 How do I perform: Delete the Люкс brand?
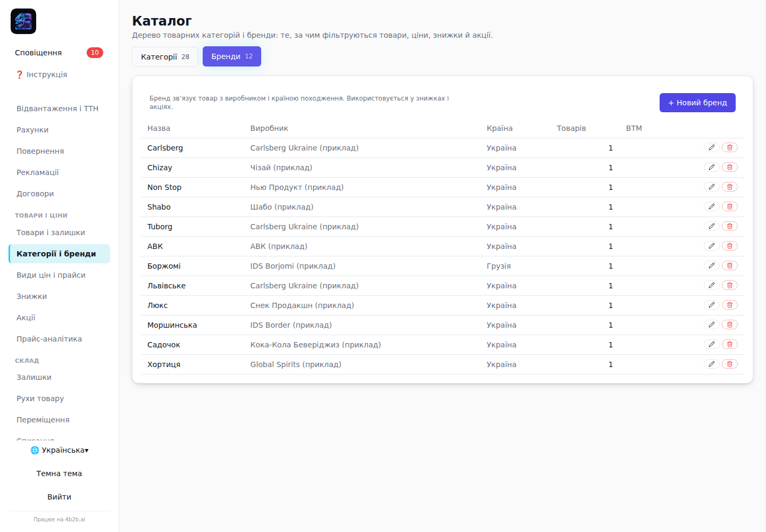tap(730, 305)
